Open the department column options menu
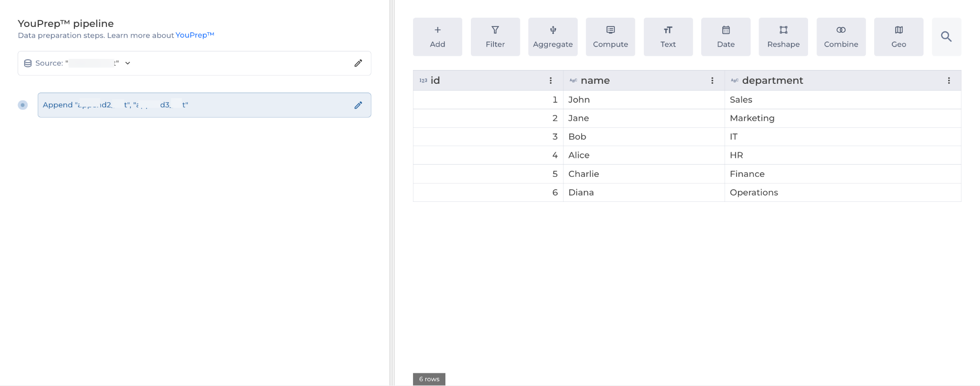This screenshot has height=386, width=980. click(949, 81)
